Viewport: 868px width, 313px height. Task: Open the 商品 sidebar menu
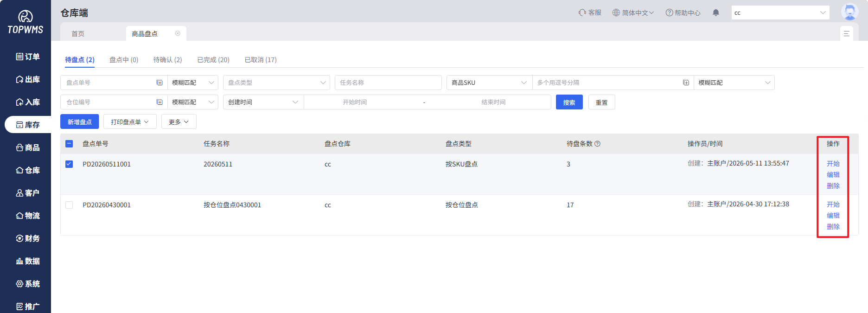click(x=28, y=147)
